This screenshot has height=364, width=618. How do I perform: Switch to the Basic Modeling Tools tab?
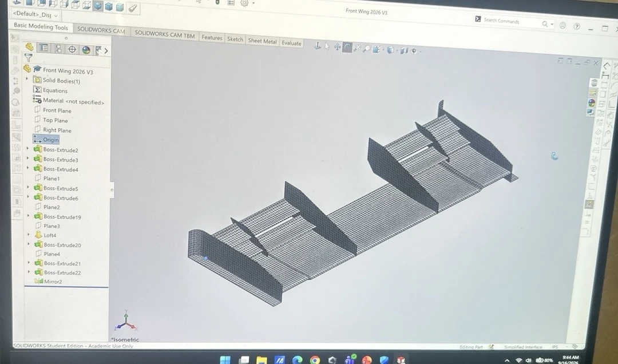click(41, 27)
